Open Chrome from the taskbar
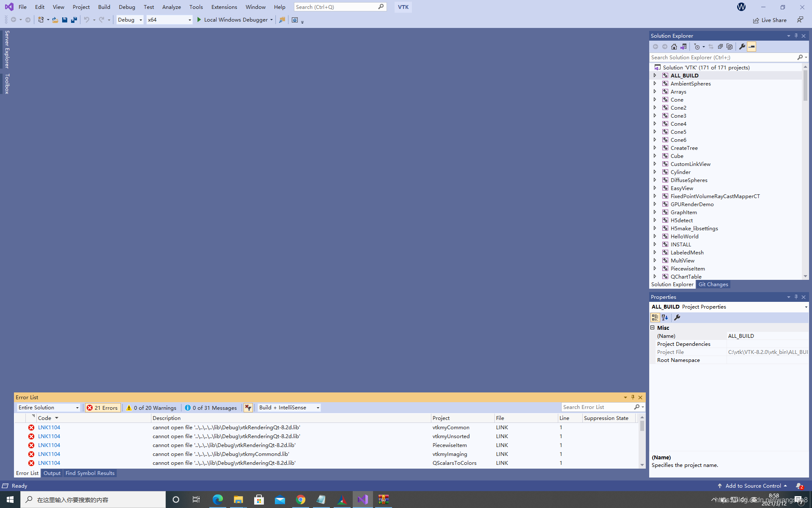Screen dimensions: 812x508 [x=301, y=500]
